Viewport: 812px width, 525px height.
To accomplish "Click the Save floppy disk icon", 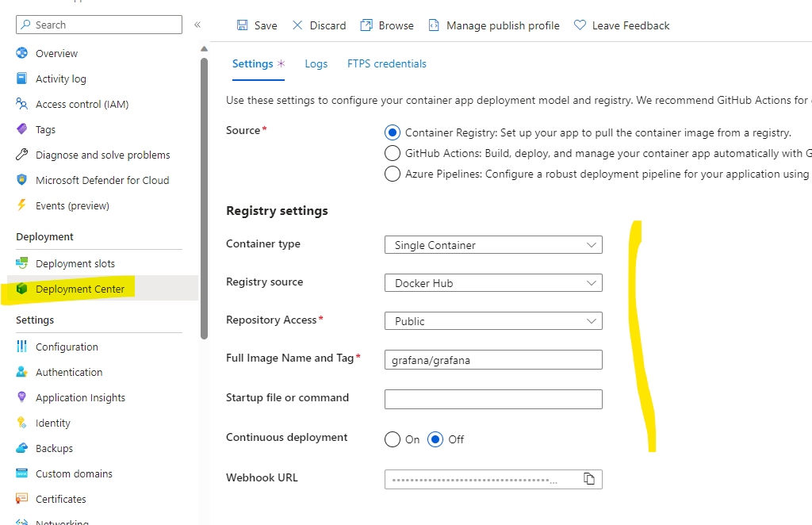I will click(x=243, y=25).
